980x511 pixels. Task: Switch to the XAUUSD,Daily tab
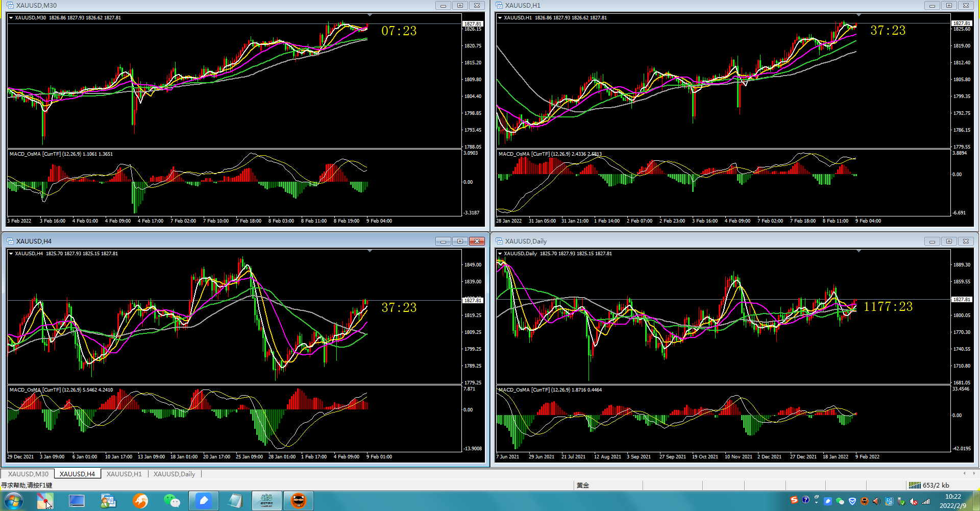point(174,474)
